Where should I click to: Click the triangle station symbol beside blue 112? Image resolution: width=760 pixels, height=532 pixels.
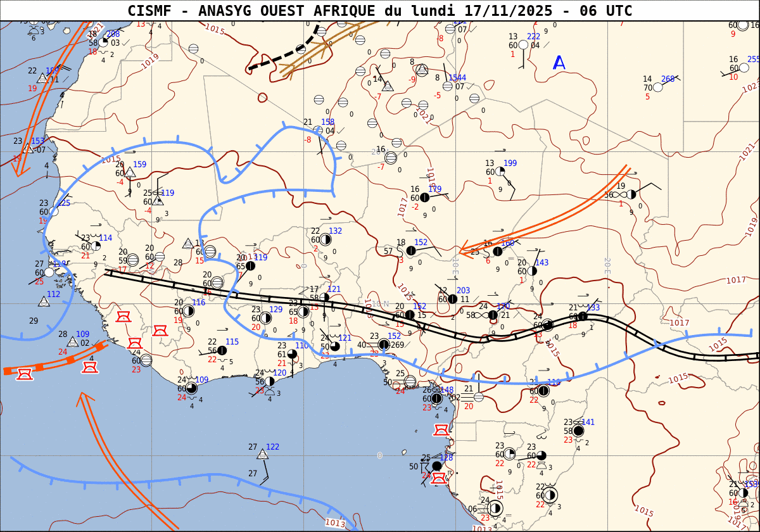[44, 301]
